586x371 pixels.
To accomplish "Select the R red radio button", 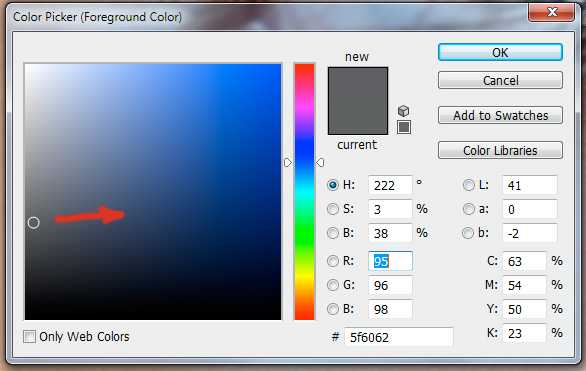I will pos(333,261).
